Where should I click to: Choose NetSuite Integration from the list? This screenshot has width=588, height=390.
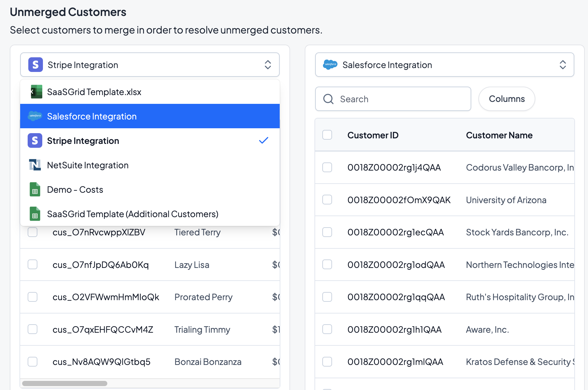[88, 165]
